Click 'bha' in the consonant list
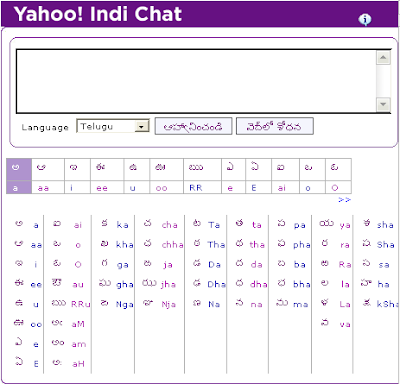This screenshot has width=400, height=384. coord(302,285)
